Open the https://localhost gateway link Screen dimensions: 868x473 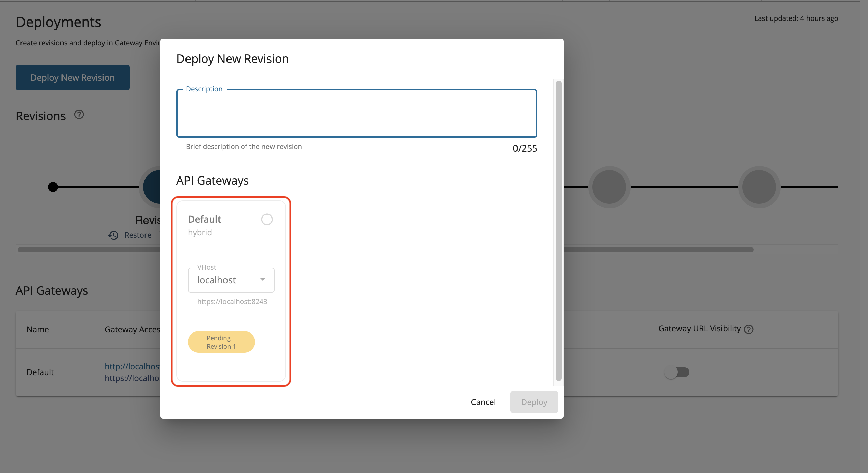[x=133, y=378]
